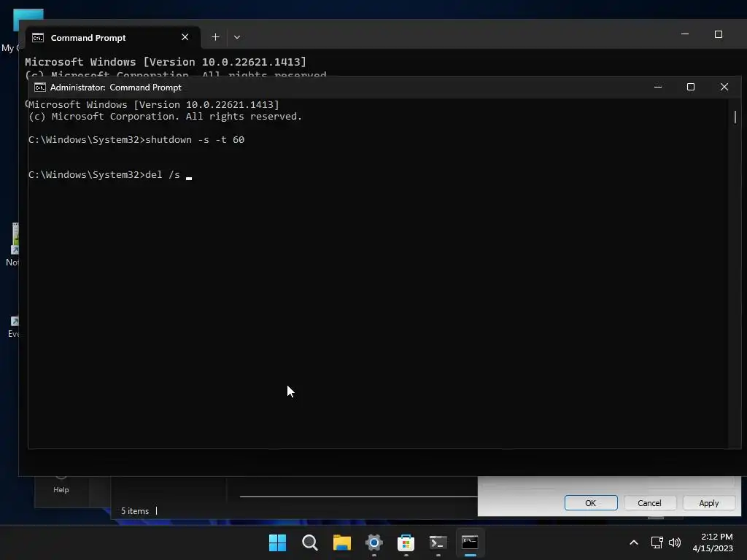This screenshot has height=560, width=747.
Task: Open volume speaker tray icon
Action: pos(675,542)
